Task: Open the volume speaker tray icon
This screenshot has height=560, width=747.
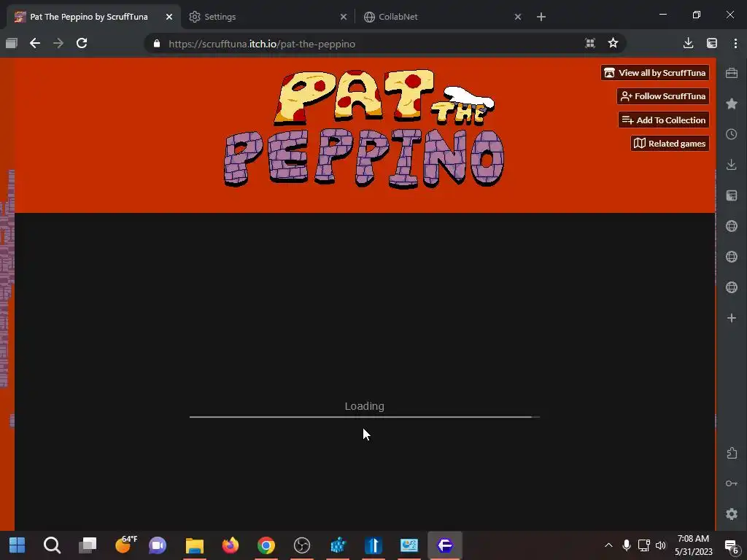Action: (661, 545)
